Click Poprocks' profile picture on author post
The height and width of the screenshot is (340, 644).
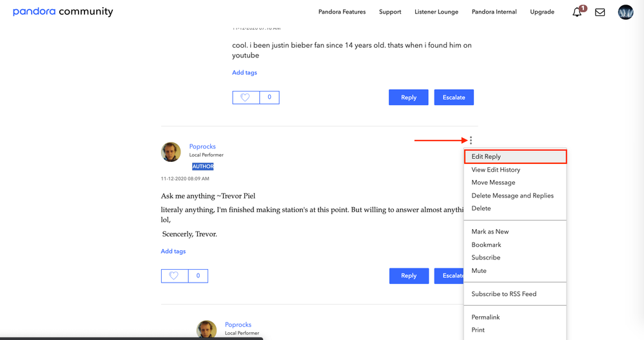171,152
